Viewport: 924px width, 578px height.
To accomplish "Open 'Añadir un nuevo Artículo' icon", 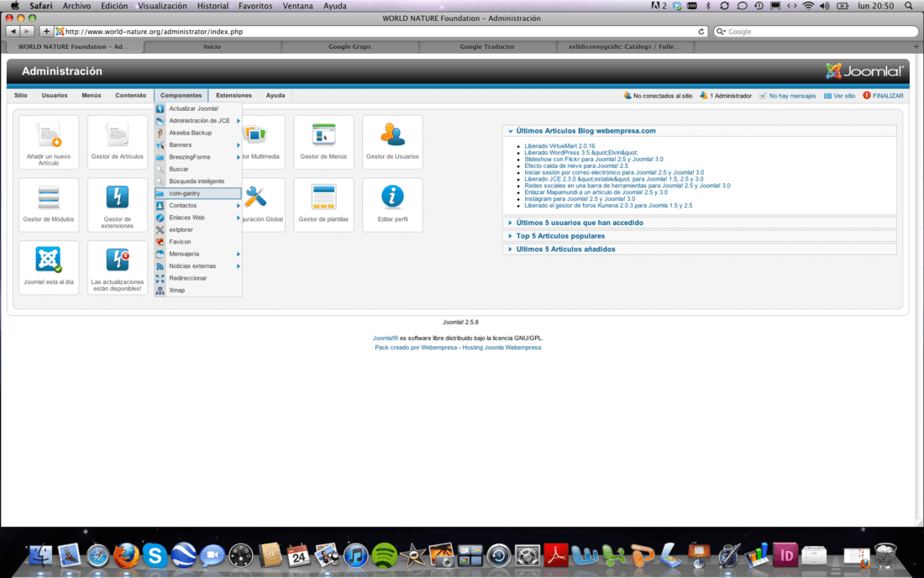I will (x=49, y=142).
